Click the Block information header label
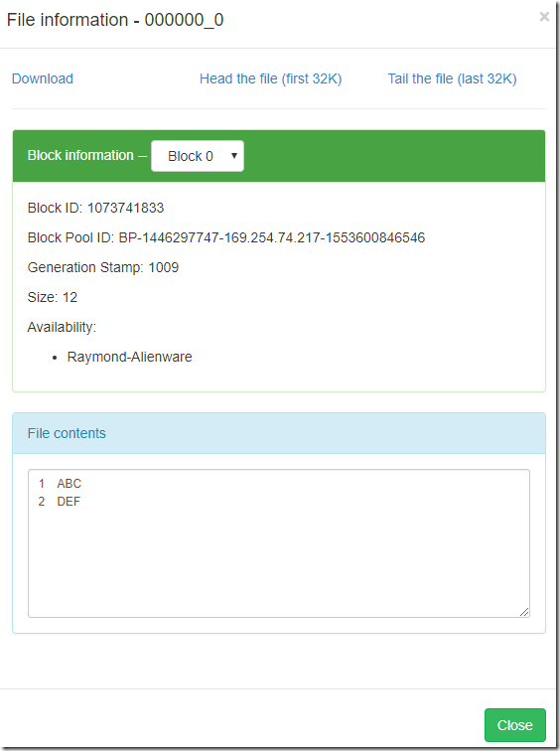 pos(80,155)
